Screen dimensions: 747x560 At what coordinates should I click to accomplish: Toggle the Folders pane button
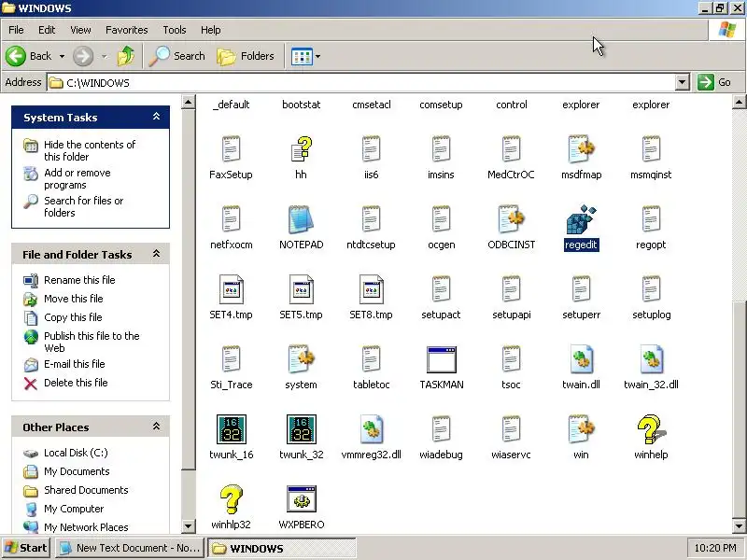coord(246,56)
